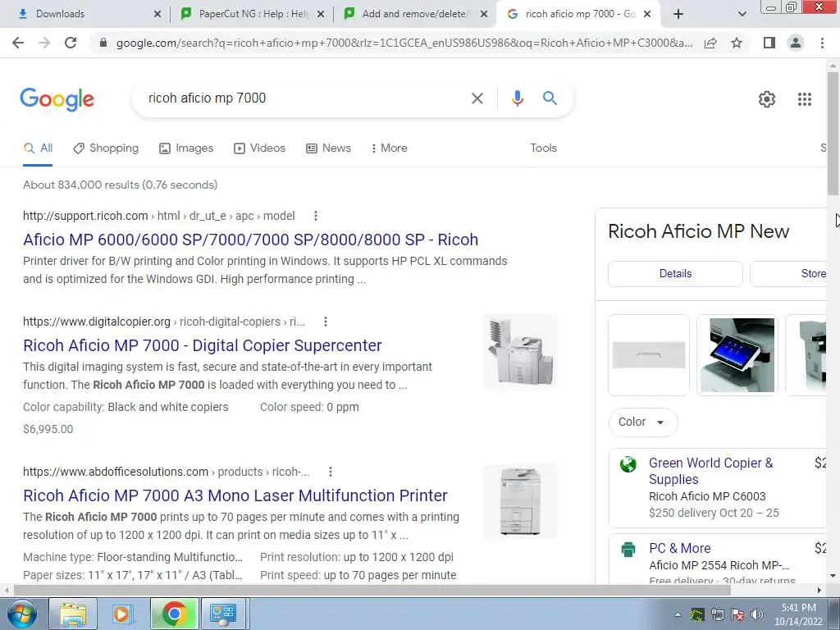840x630 pixels.
Task: Start voice search with microphone icon
Action: pos(517,98)
